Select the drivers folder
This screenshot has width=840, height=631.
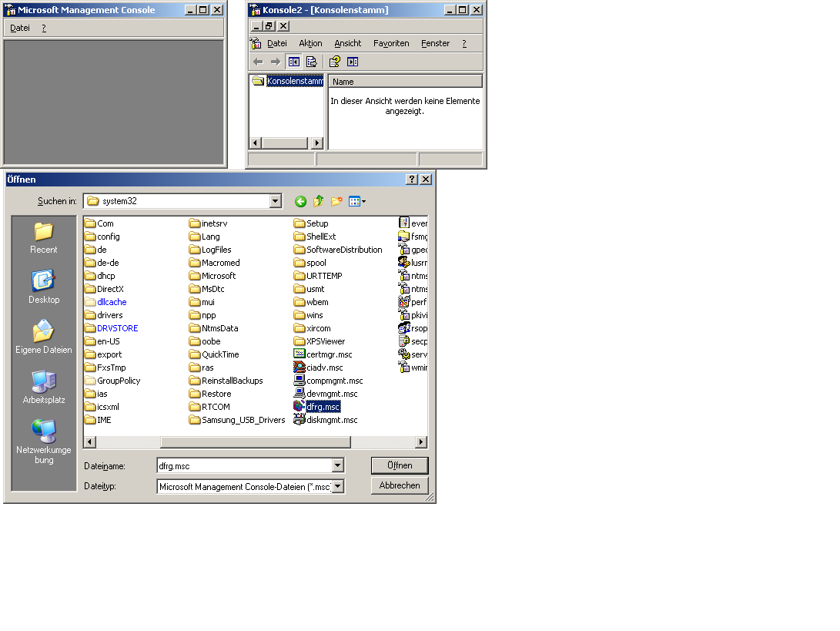[x=104, y=315]
